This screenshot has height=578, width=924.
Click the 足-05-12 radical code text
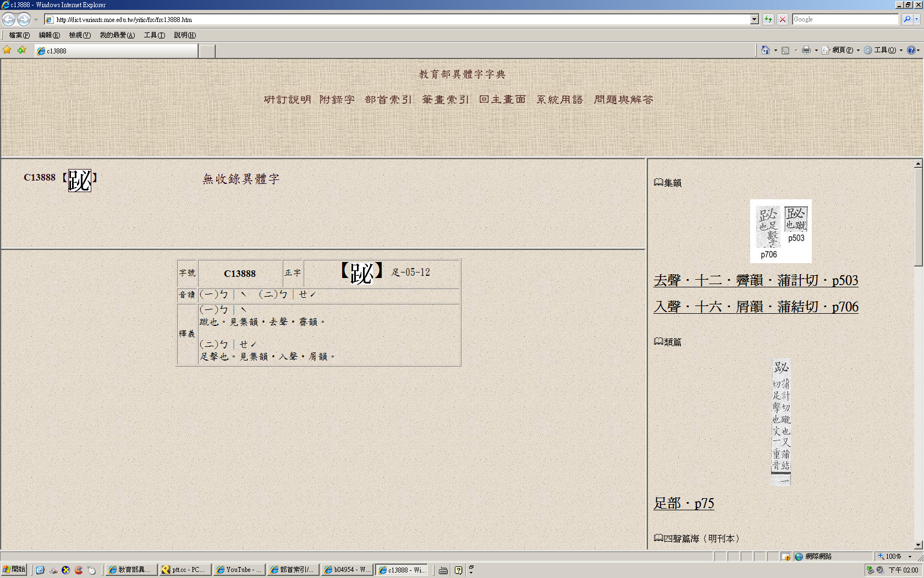pyautogui.click(x=411, y=272)
